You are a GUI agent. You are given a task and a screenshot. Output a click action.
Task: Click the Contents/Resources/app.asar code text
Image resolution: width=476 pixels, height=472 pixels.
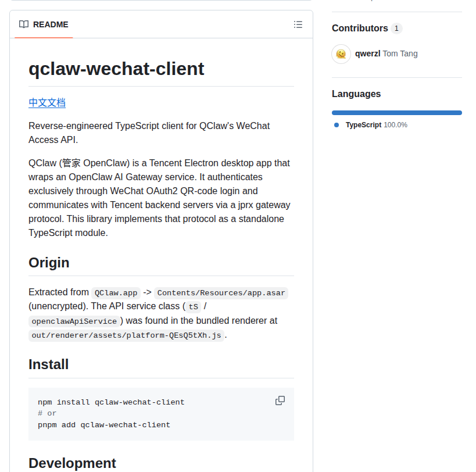point(221,293)
